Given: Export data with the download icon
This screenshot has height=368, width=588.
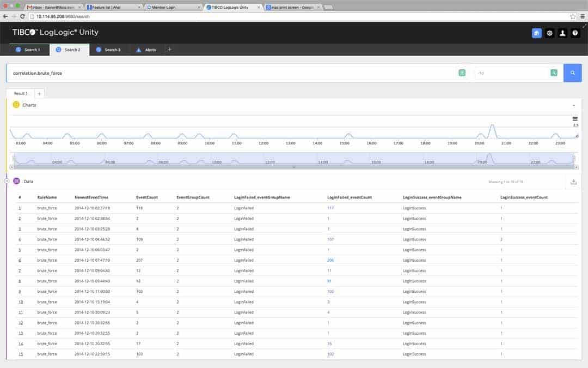Looking at the screenshot, I should (573, 182).
